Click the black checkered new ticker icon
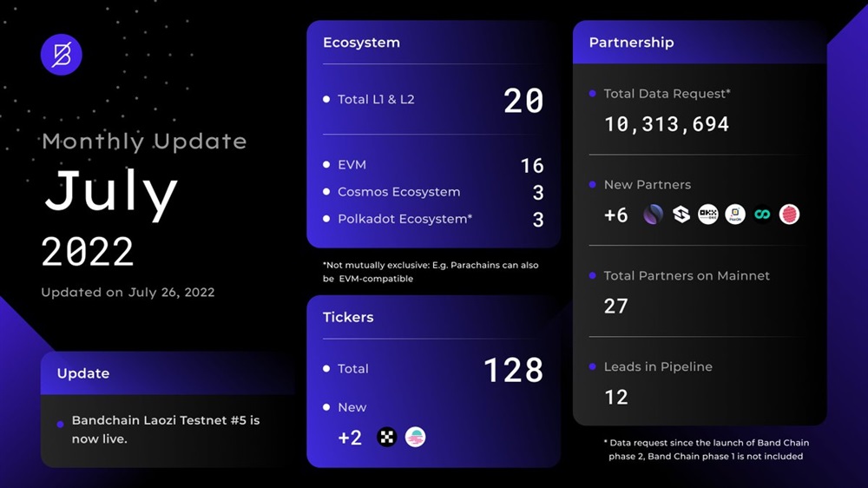 pyautogui.click(x=387, y=437)
